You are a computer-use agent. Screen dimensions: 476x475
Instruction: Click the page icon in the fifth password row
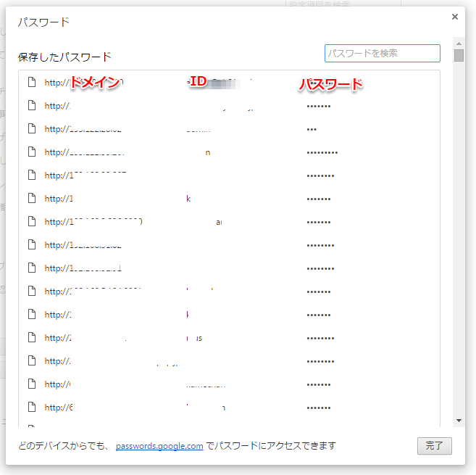coord(31,175)
